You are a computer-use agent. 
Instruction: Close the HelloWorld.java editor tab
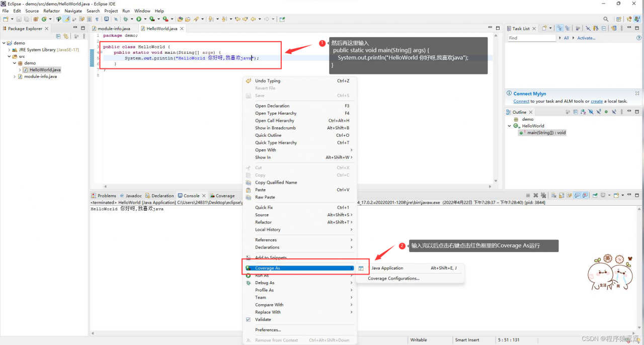[182, 29]
